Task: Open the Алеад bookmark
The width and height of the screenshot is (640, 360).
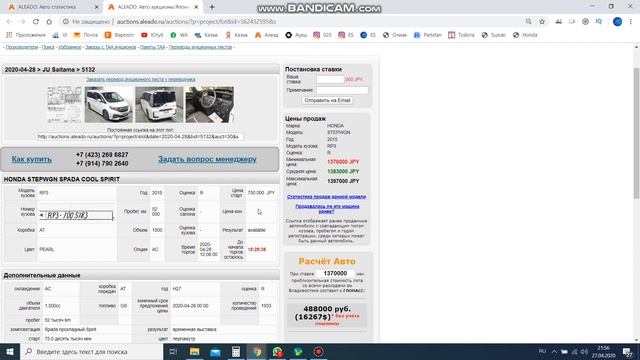Action: tap(267, 35)
